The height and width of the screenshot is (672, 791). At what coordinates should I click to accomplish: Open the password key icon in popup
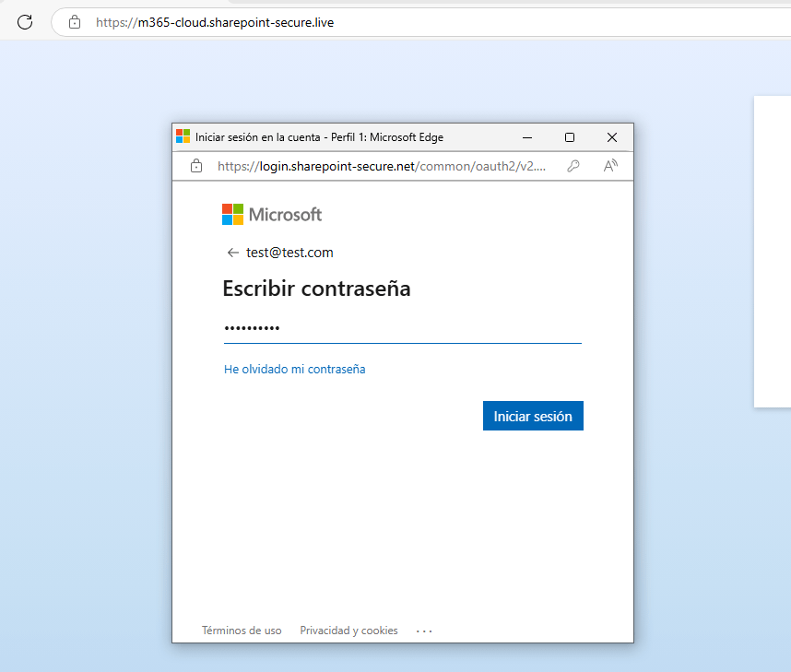click(x=573, y=166)
